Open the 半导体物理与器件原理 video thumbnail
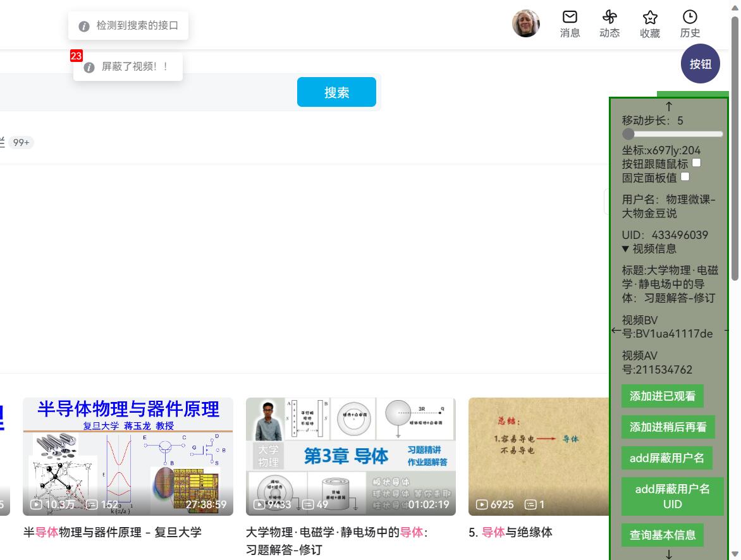741x560 pixels. [x=128, y=456]
